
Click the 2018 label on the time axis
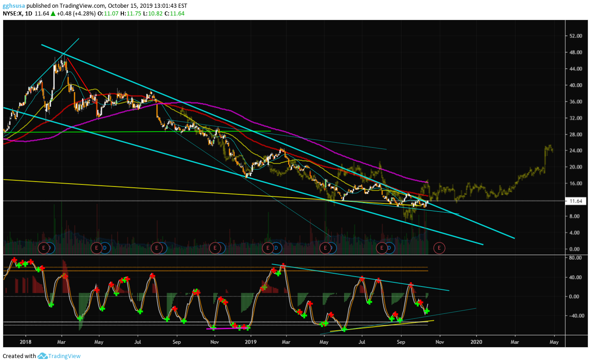pos(26,341)
